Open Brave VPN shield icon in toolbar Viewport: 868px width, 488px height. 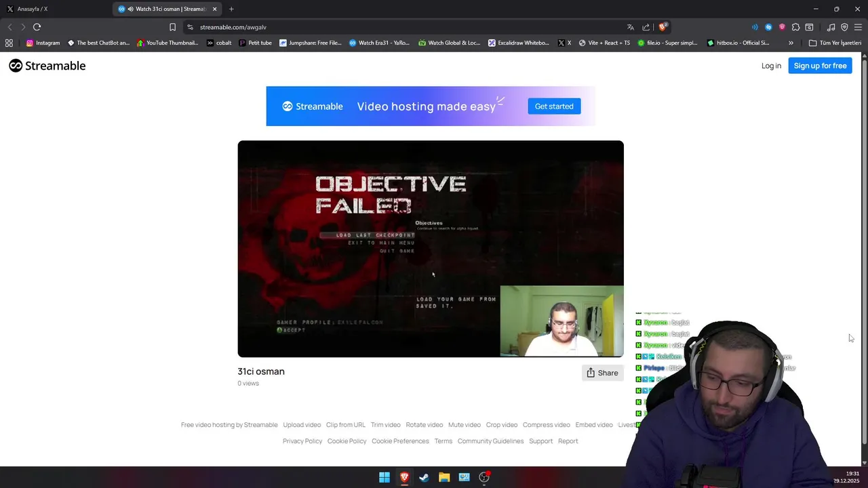point(844,27)
